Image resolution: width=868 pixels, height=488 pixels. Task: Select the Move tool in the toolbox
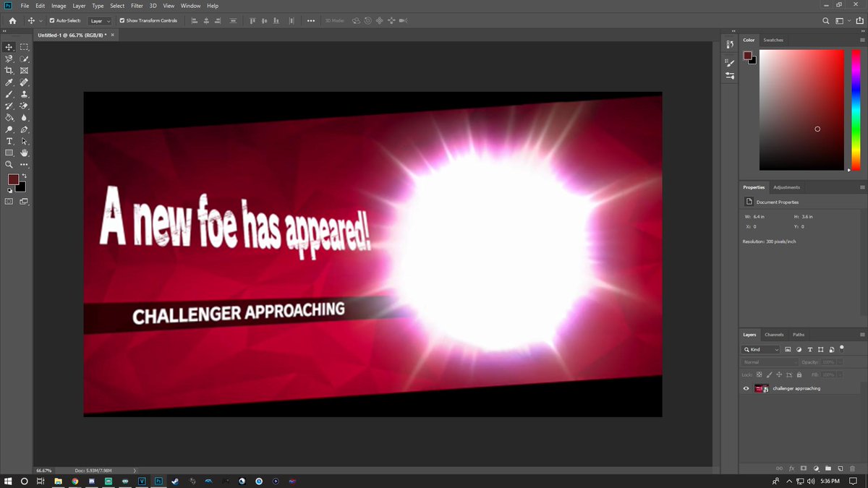click(9, 47)
